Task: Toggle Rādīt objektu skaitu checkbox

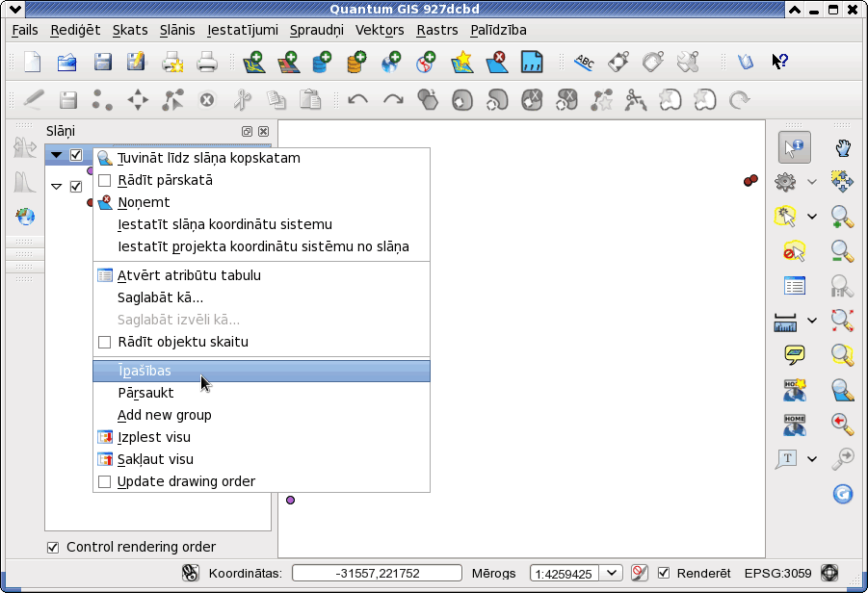Action: [x=105, y=343]
